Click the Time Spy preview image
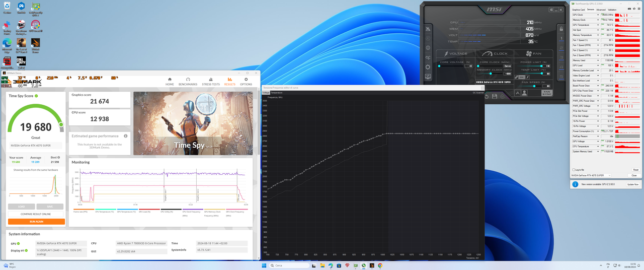The height and width of the screenshot is (270, 644). point(193,123)
